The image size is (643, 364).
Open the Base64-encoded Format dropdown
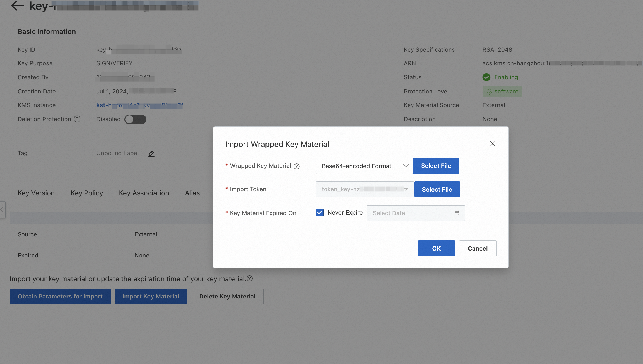tap(364, 166)
